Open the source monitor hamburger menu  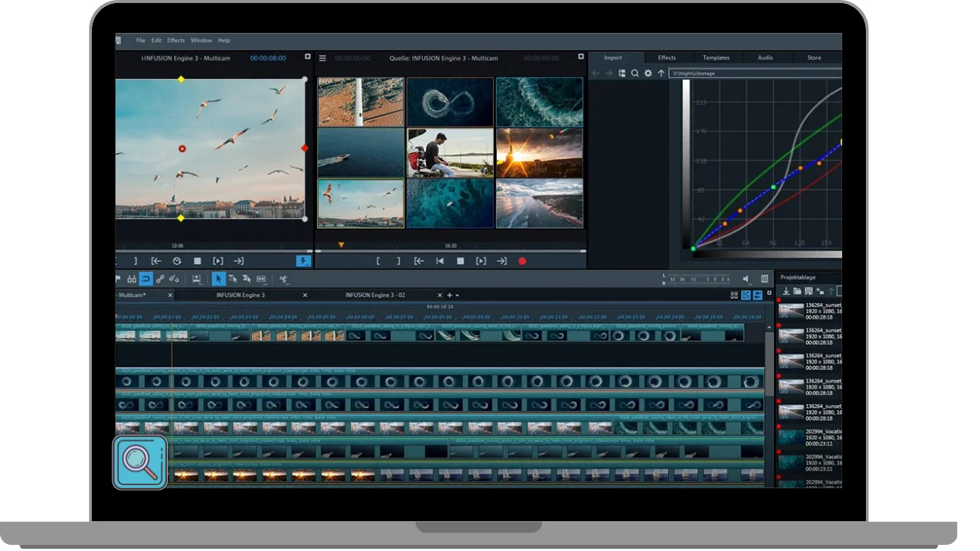coord(322,58)
